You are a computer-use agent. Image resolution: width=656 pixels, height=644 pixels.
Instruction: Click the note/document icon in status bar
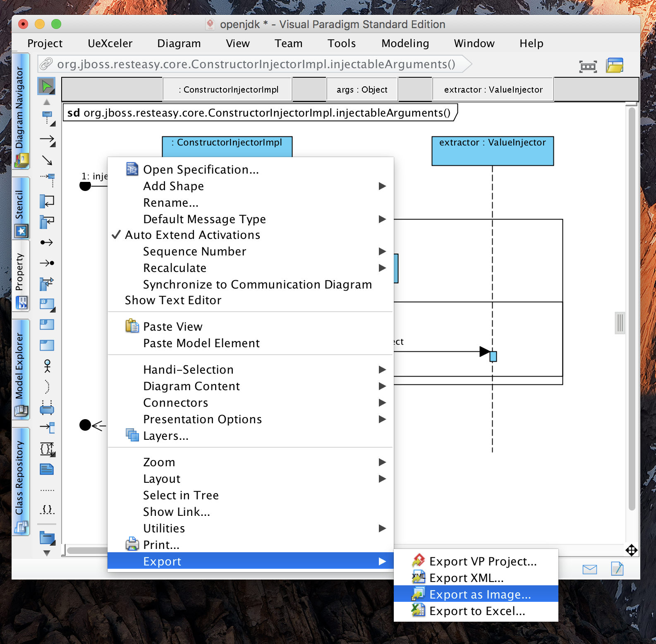point(617,569)
